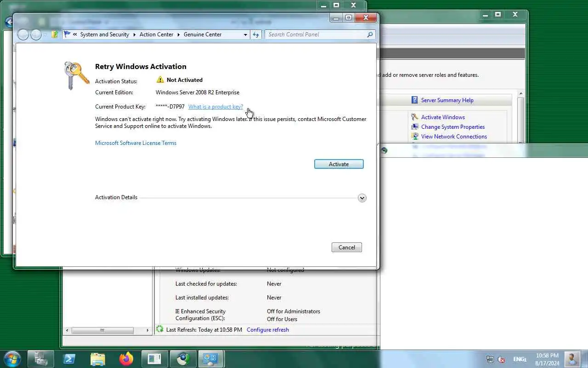The image size is (588, 368).
Task: Click the left arrow of the tree pane scrollbar
Action: (67, 330)
